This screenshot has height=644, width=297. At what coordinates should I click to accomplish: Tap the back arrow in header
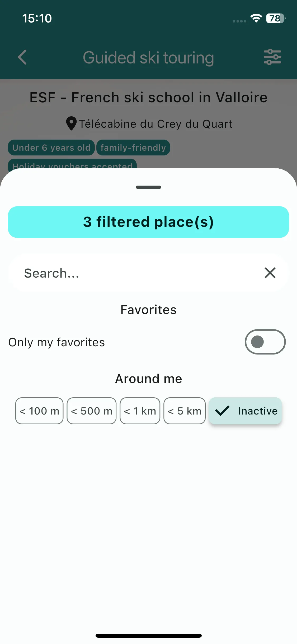click(22, 57)
